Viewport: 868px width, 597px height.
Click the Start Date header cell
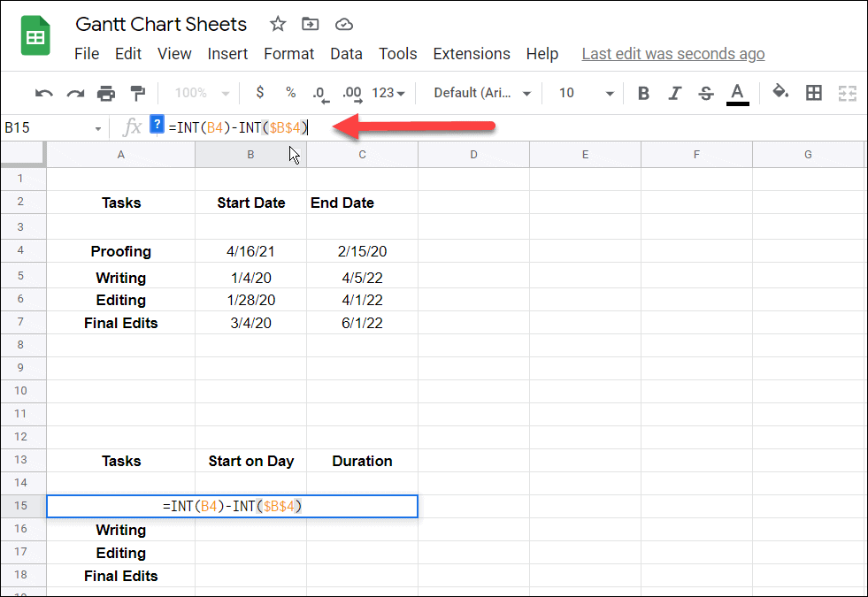(x=250, y=203)
